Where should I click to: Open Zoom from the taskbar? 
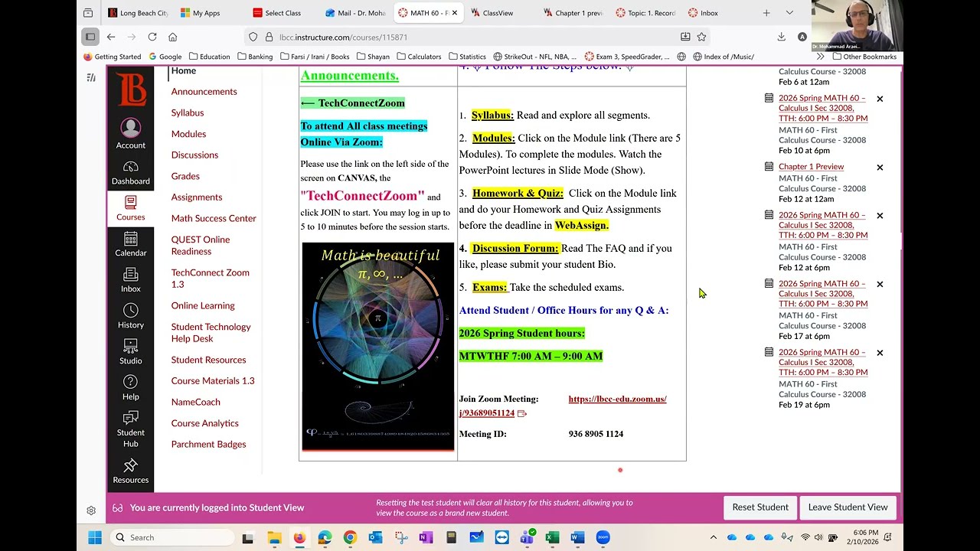tap(603, 538)
